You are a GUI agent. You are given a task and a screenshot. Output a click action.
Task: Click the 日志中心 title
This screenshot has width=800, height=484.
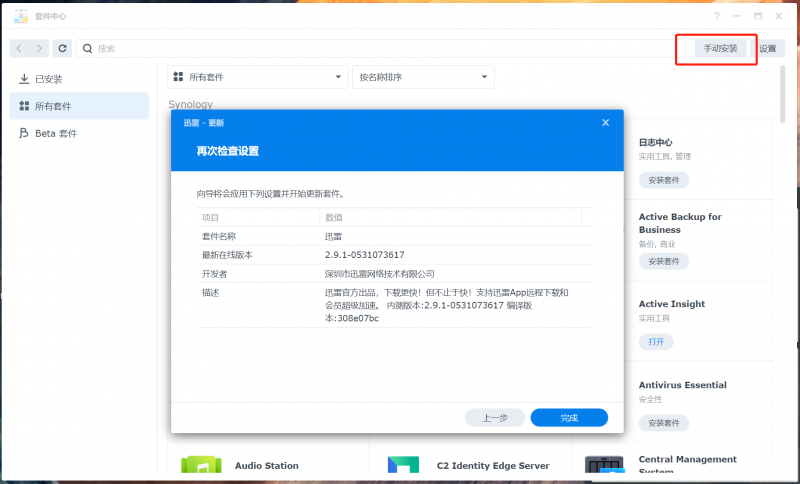pyautogui.click(x=655, y=142)
